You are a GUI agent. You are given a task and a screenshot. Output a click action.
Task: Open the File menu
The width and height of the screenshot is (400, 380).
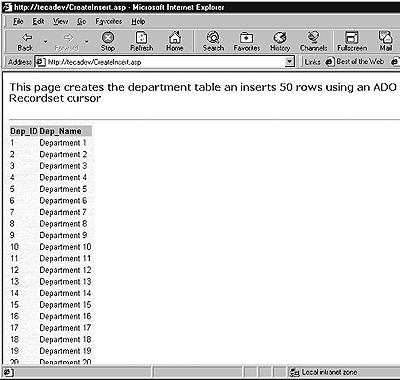(18, 22)
